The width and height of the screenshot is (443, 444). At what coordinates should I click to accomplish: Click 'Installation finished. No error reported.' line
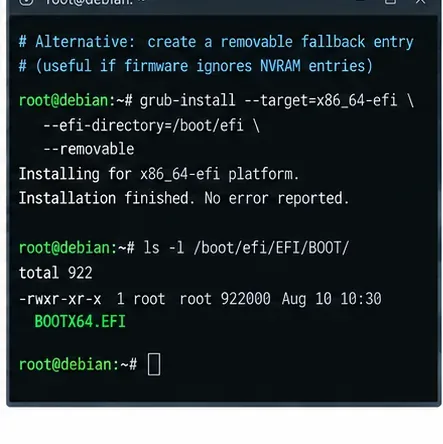click(184, 198)
